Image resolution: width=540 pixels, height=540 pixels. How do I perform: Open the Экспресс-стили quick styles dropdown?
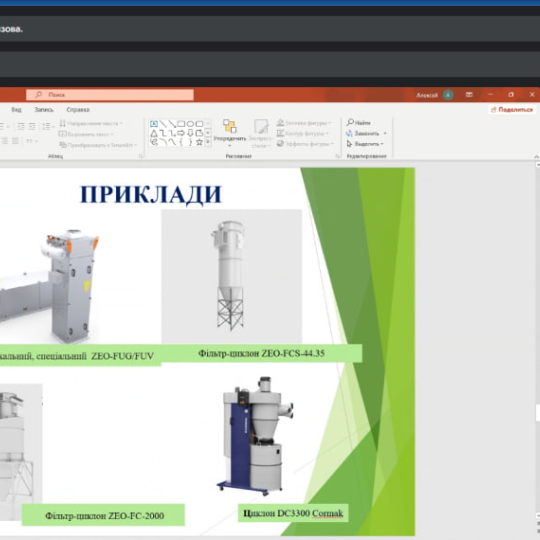click(x=261, y=134)
